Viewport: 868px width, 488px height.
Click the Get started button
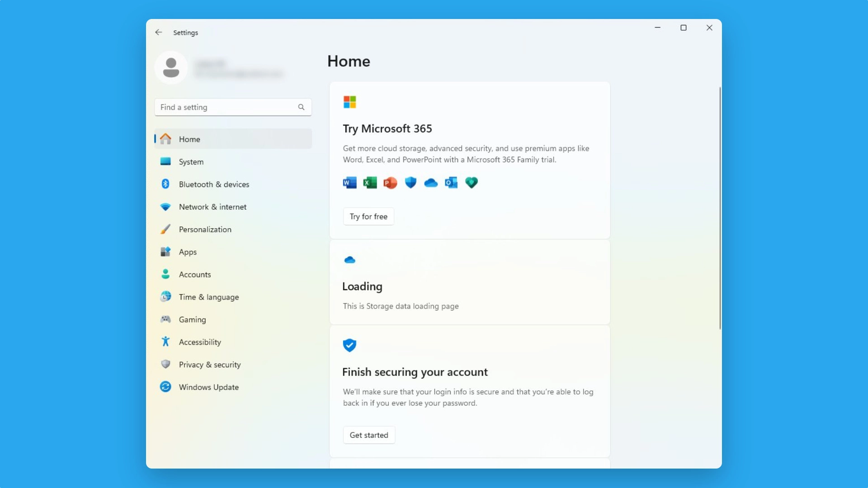tap(368, 435)
